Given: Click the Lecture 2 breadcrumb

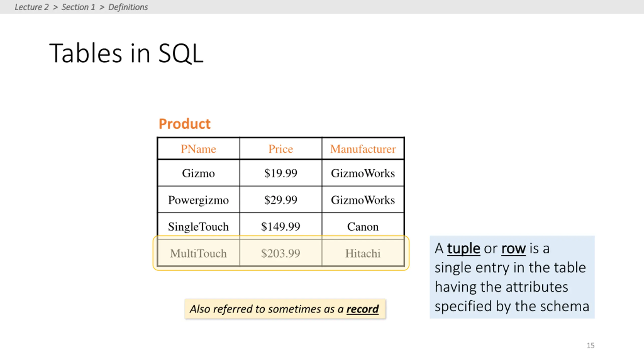Looking at the screenshot, I should (32, 7).
